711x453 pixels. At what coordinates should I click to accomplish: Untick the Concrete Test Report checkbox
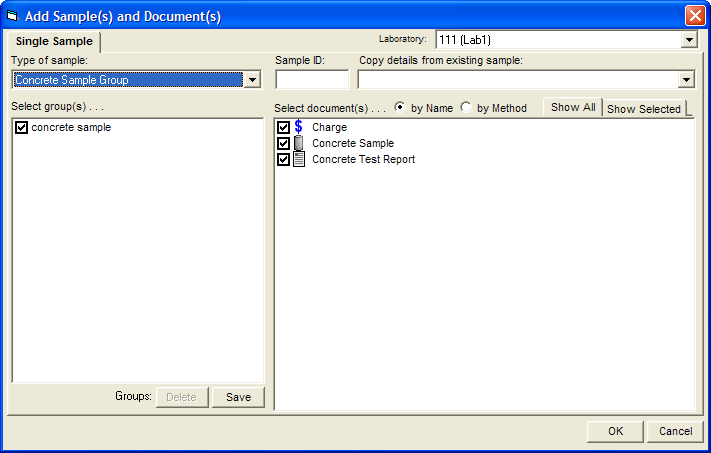click(x=283, y=159)
